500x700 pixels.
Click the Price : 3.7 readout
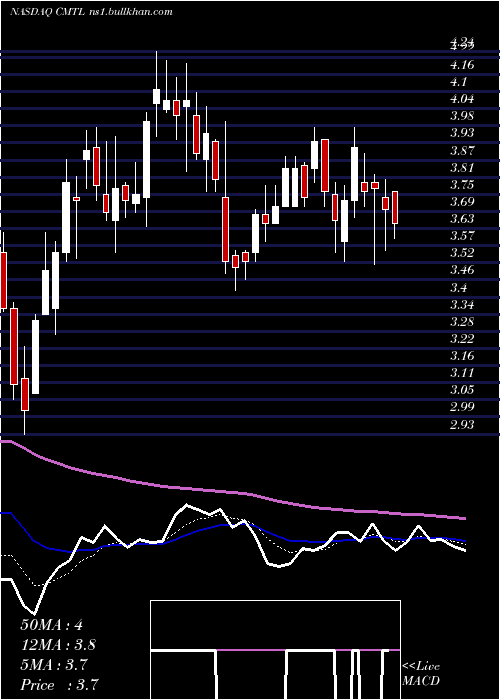[60, 685]
